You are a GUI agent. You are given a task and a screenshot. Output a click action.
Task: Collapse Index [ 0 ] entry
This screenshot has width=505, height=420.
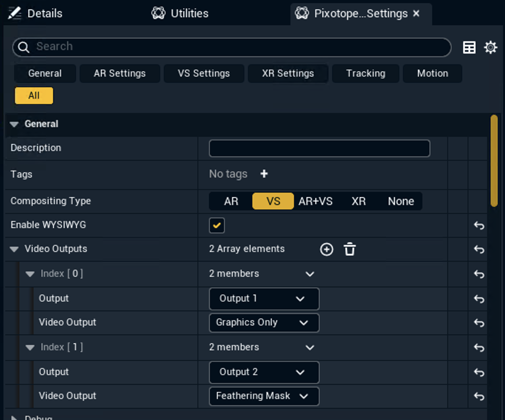click(x=30, y=274)
